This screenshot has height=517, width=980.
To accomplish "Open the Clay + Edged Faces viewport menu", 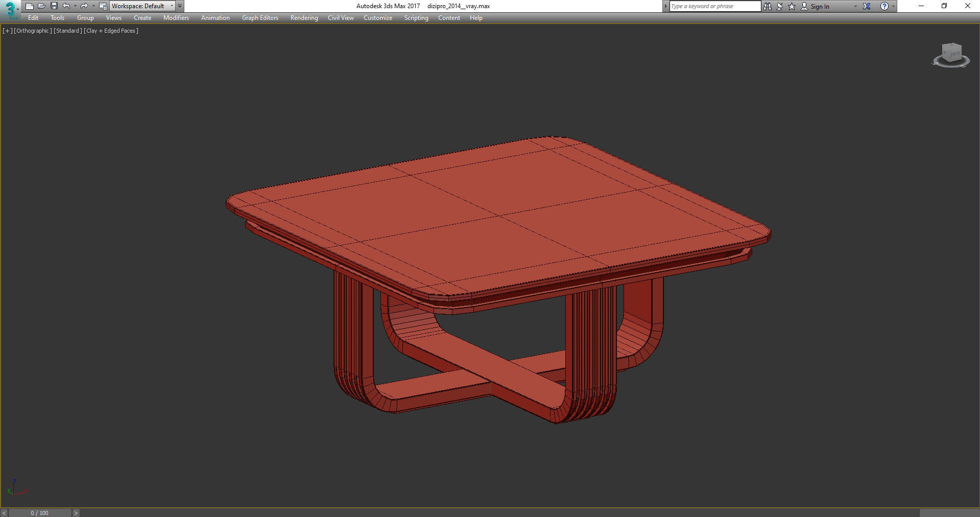I will 111,31.
